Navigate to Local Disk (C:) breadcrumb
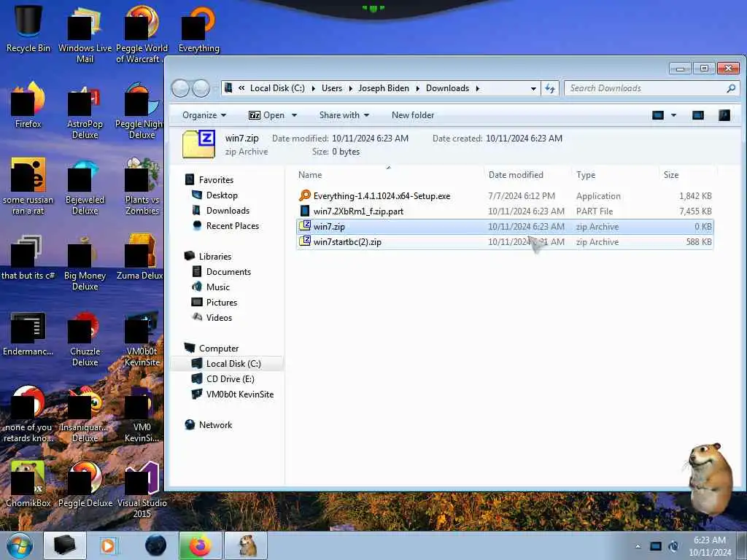 [277, 88]
